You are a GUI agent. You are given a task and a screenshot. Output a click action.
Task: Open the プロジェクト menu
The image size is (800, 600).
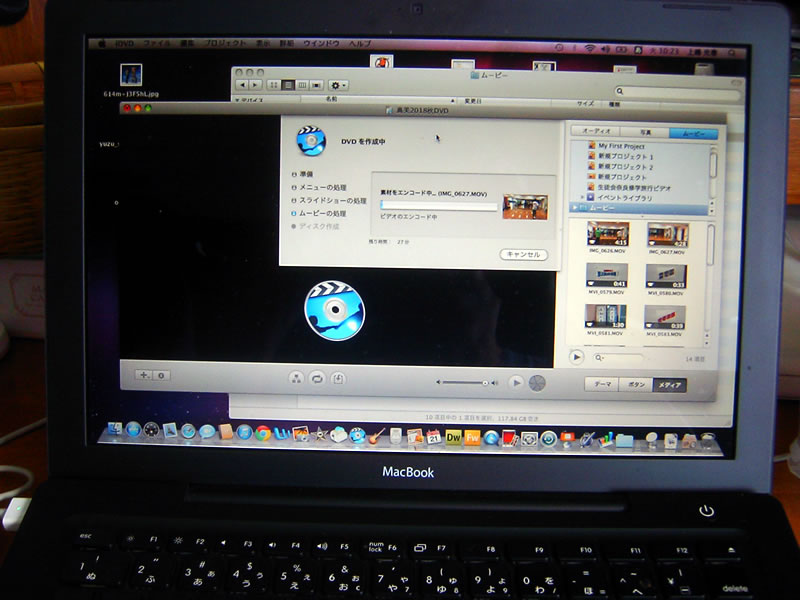click(225, 43)
